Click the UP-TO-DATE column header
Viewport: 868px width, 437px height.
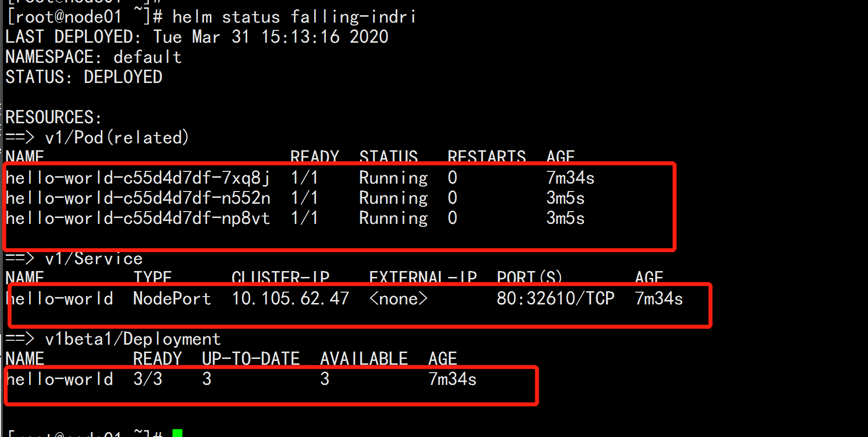(251, 359)
